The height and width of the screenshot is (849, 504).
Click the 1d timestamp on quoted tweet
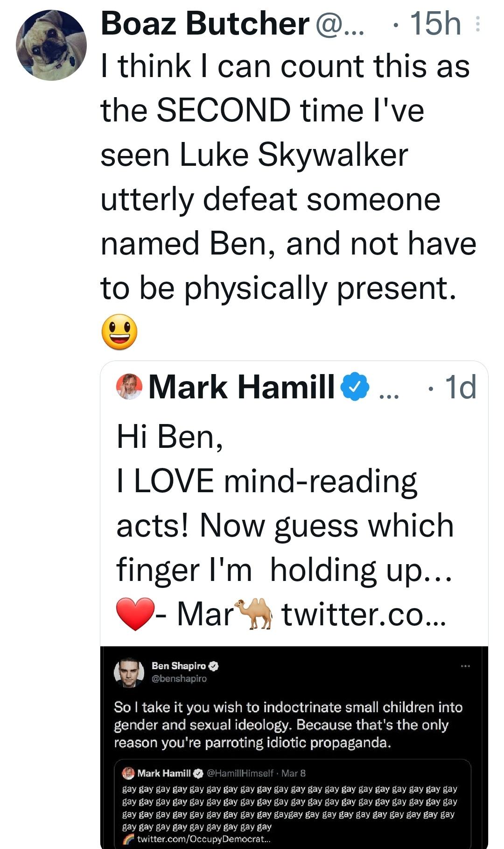pos(460,387)
